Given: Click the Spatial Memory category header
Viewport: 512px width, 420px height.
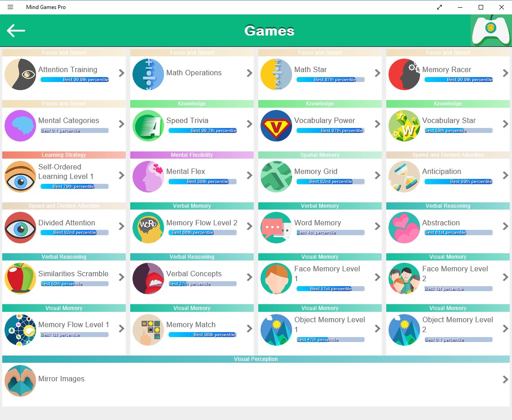Looking at the screenshot, I should [x=320, y=155].
